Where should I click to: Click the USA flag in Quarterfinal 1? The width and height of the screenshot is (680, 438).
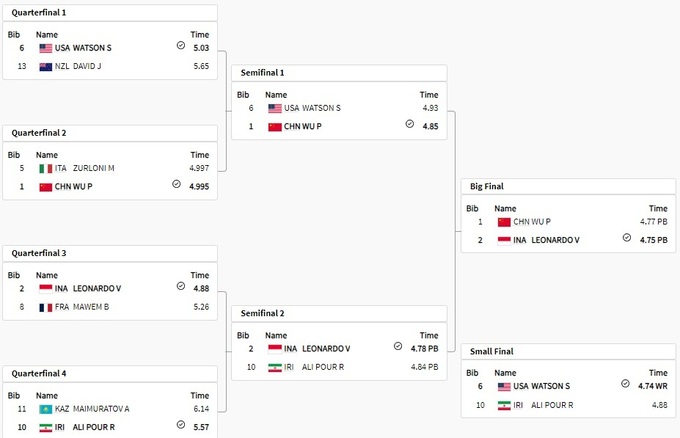click(45, 47)
